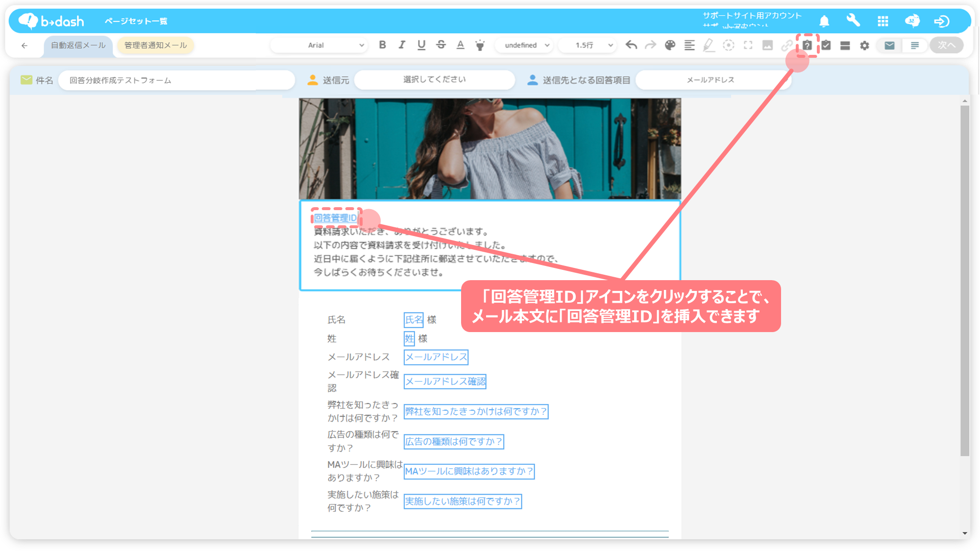Open the text color tool
Viewport: 980px width, 551px height.
pos(460,45)
